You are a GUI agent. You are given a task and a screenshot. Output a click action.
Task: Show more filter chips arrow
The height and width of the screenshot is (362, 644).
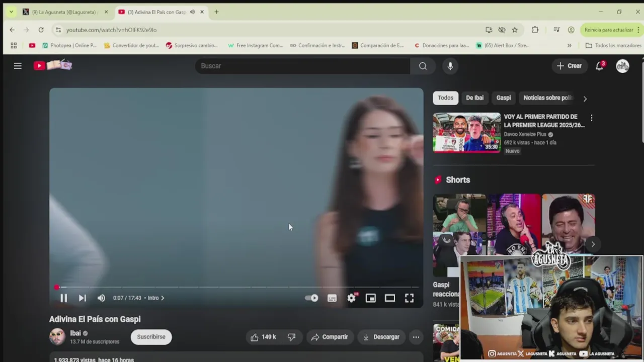tap(585, 99)
